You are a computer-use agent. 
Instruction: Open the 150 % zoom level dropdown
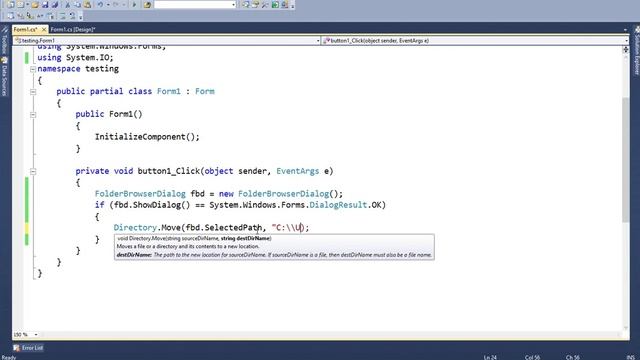[36, 335]
